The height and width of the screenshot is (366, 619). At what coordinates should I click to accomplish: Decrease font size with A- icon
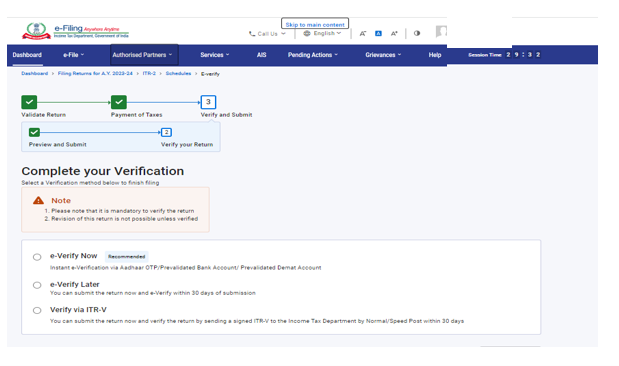(362, 34)
